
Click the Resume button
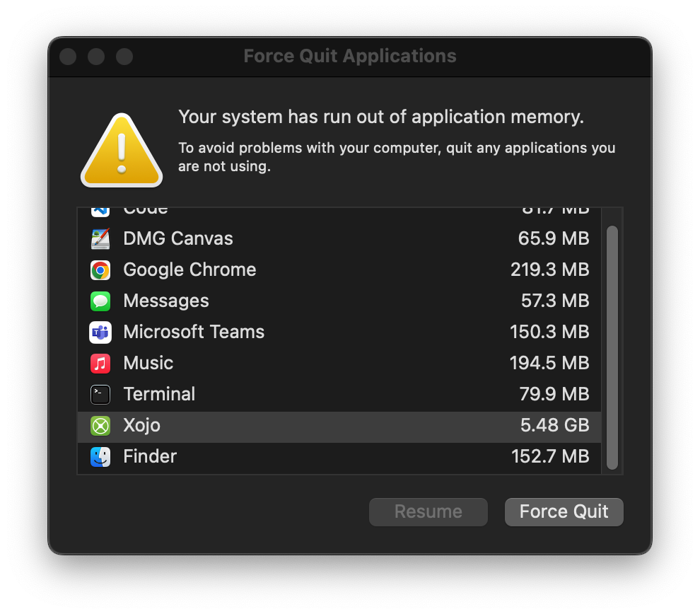point(428,511)
